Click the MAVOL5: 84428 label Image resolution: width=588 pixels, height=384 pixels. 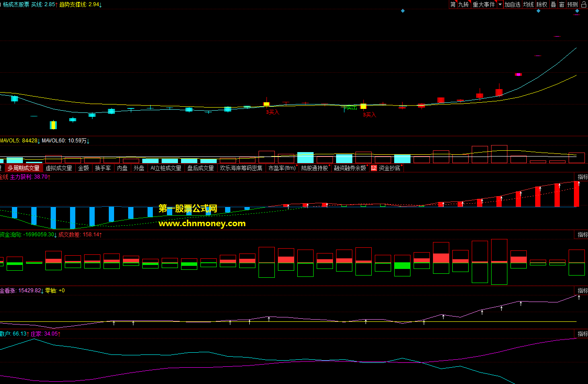20,141
